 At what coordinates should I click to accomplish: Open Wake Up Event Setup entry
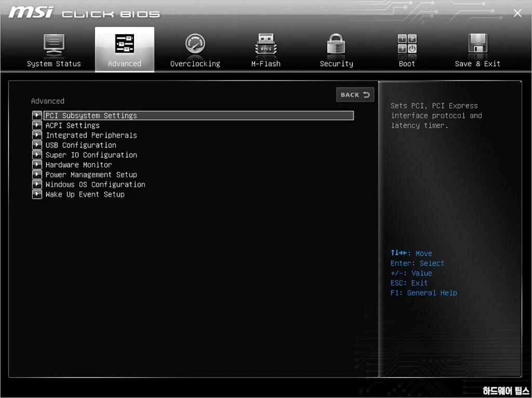[x=85, y=194]
